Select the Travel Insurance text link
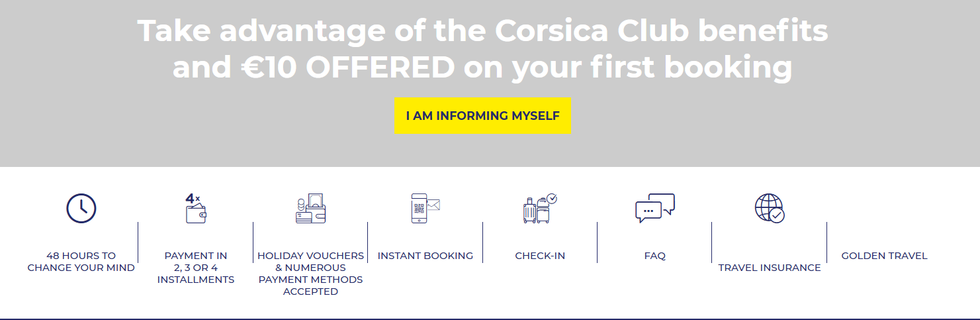The image size is (980, 320). [770, 268]
